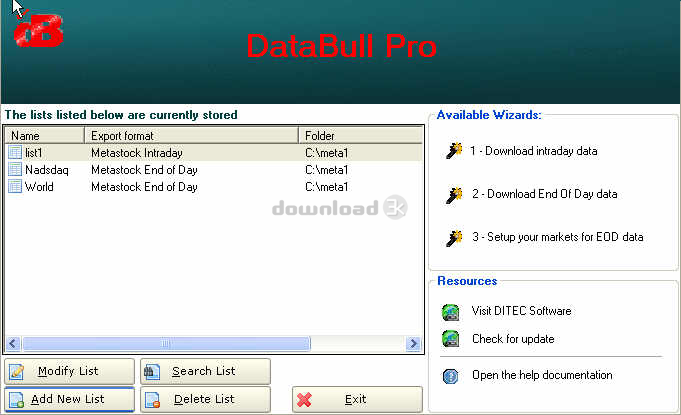The image size is (681, 415).
Task: Sort by the Folder column header
Action: 360,135
